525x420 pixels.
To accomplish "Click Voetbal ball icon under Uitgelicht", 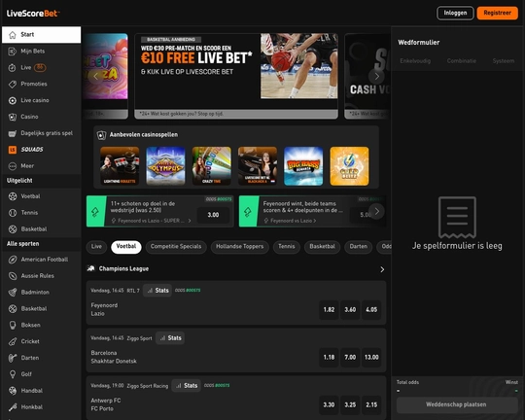I will (13, 196).
